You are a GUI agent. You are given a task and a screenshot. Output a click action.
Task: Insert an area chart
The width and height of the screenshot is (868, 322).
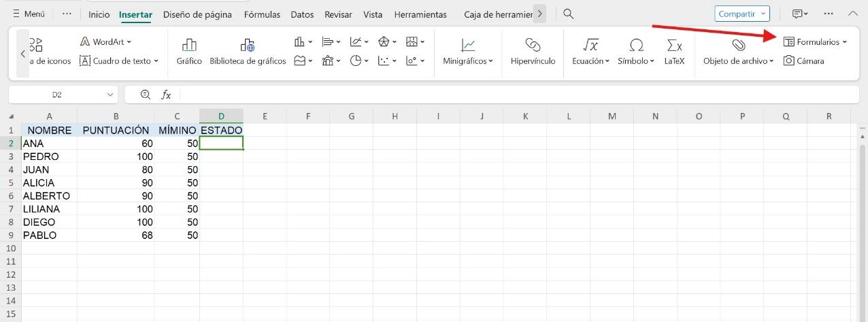pyautogui.click(x=300, y=61)
